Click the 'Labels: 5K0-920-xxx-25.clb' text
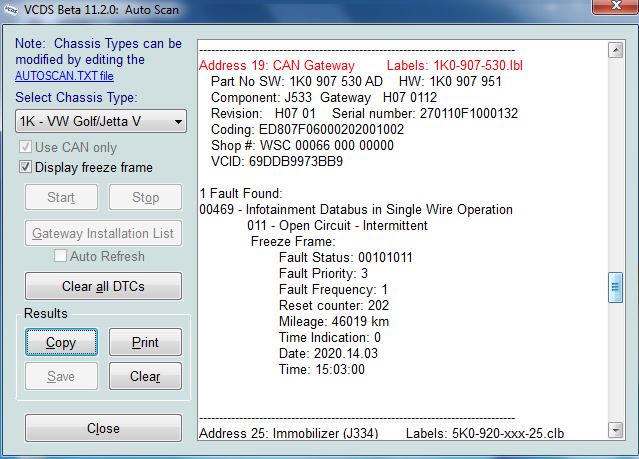This screenshot has width=639, height=459. click(x=485, y=433)
